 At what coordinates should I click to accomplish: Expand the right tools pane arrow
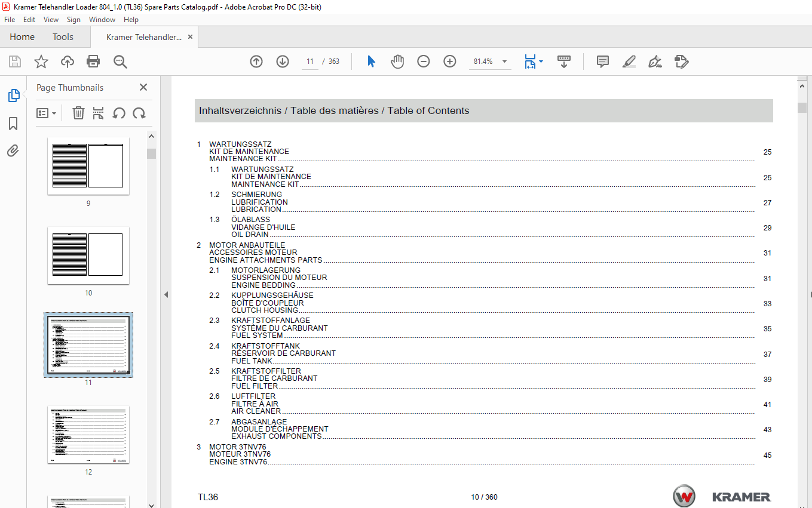point(810,294)
